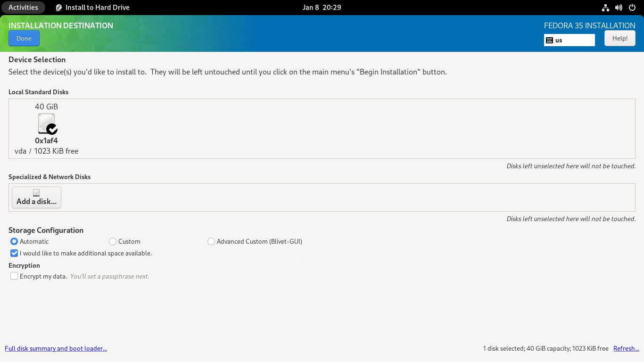This screenshot has height=362, width=644.
Task: Open Full disk summary and boot loader link
Action: point(56,348)
